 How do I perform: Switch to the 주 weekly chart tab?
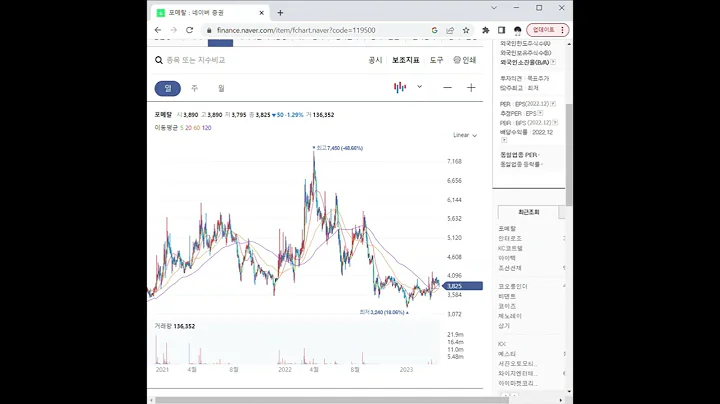195,88
